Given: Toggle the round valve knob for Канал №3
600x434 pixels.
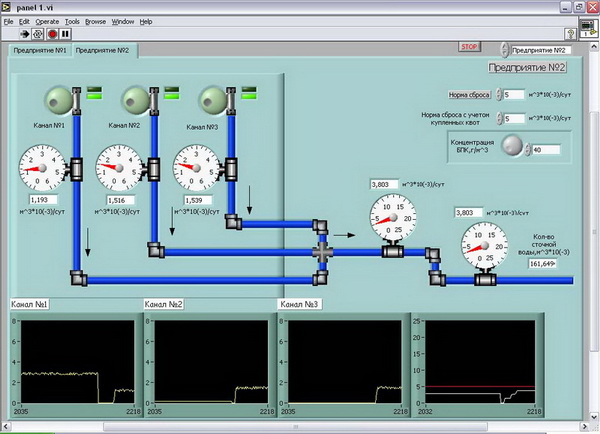Looking at the screenshot, I should click(212, 101).
